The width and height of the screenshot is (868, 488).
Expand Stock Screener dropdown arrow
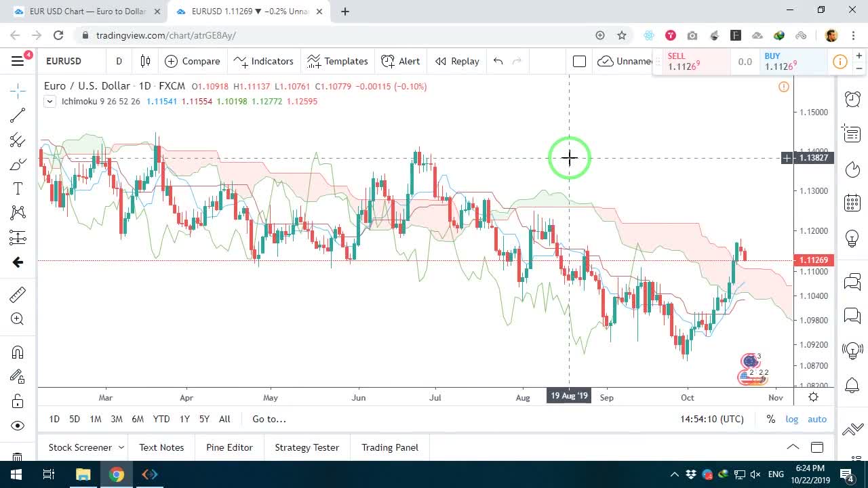[x=121, y=447]
